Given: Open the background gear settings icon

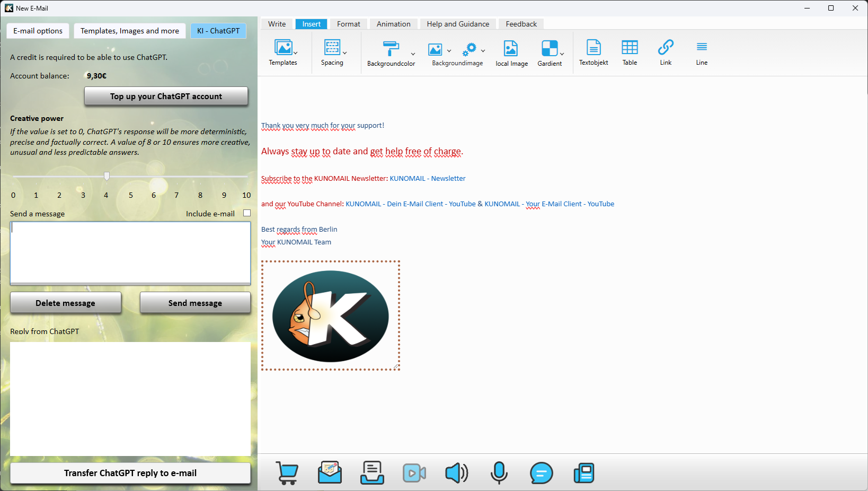Looking at the screenshot, I should 470,50.
